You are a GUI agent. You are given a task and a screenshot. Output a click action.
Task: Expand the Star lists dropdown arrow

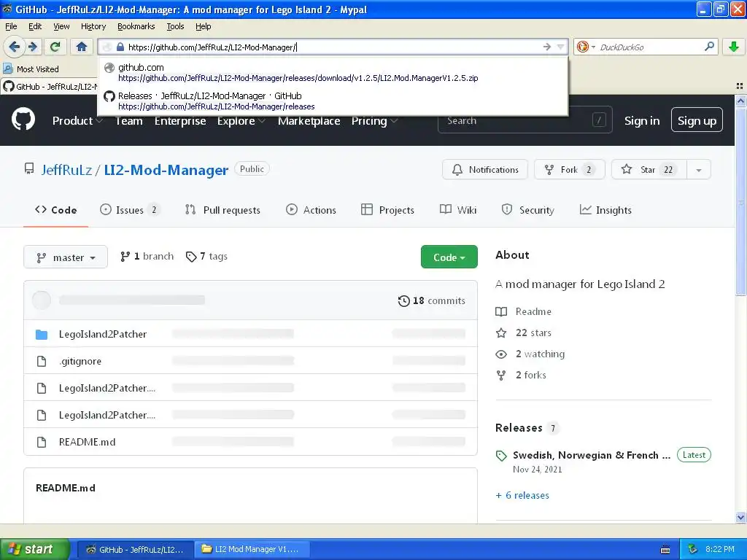tap(699, 169)
